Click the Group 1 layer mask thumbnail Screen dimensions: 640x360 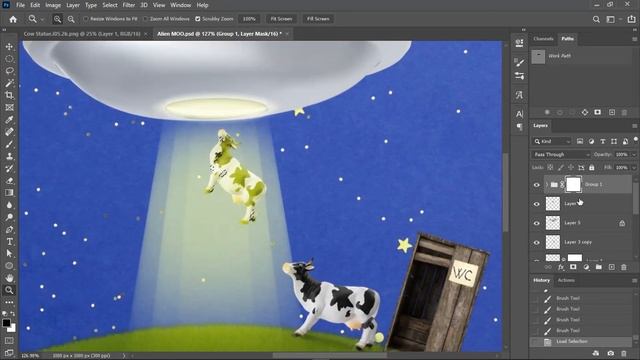coord(573,184)
